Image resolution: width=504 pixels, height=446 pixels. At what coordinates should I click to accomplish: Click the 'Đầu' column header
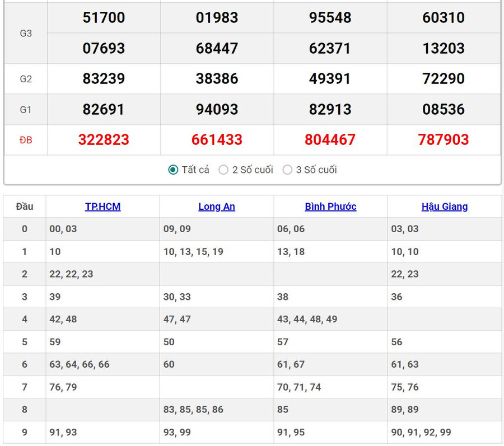25,206
